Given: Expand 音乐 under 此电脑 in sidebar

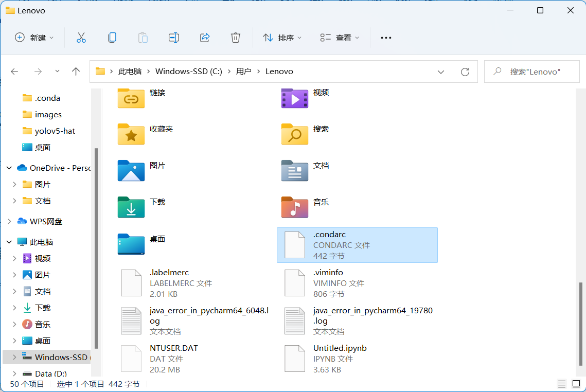Looking at the screenshot, I should 14,325.
